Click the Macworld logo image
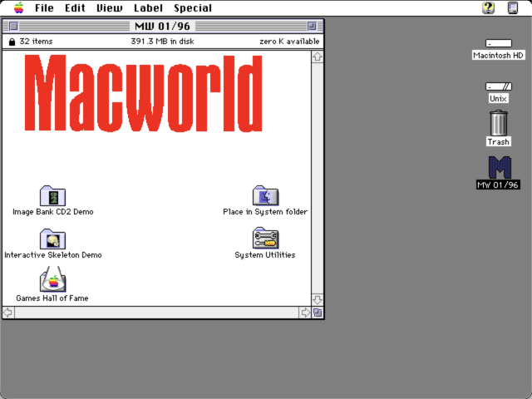 pos(143,93)
